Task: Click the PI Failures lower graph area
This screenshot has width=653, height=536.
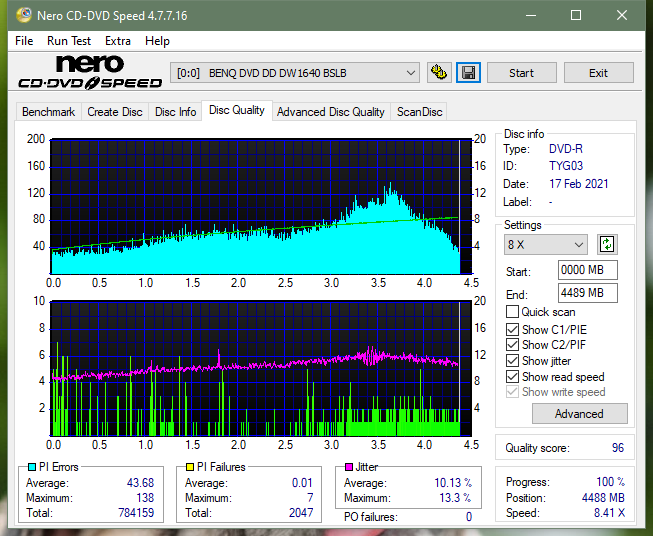Action: [x=261, y=369]
